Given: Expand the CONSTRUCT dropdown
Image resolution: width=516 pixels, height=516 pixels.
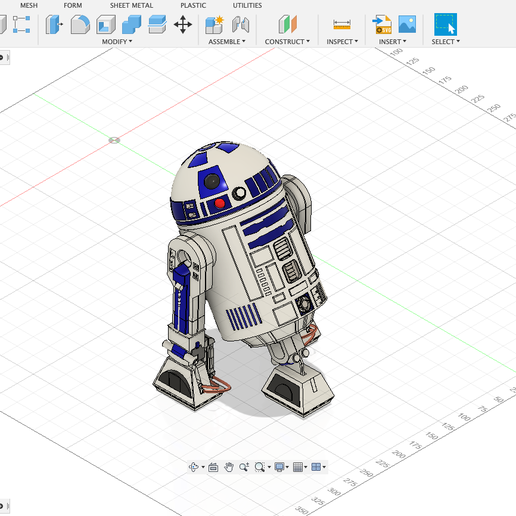Looking at the screenshot, I should 287,42.
